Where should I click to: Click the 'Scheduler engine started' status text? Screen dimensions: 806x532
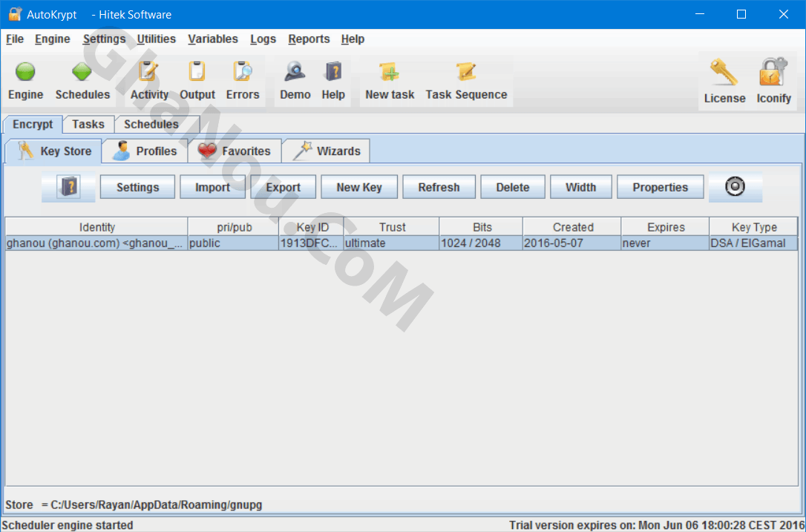[x=68, y=525]
